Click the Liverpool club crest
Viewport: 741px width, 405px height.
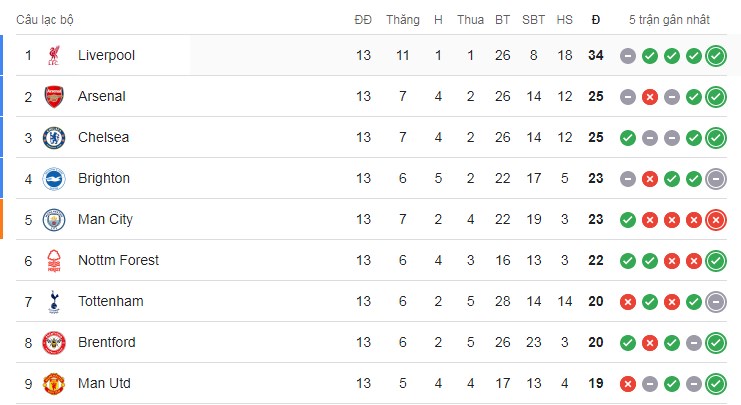(53, 56)
